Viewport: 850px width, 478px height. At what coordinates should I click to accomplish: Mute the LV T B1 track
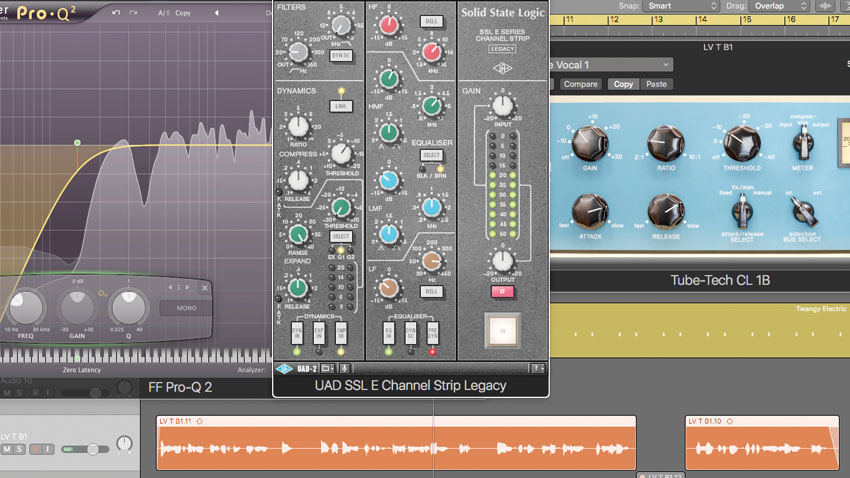tap(7, 449)
